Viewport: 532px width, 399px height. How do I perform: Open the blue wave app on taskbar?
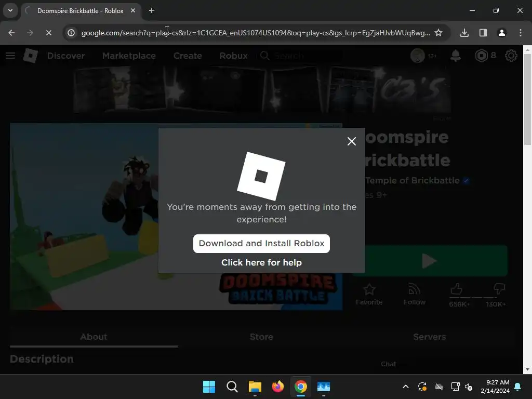pyautogui.click(x=324, y=387)
